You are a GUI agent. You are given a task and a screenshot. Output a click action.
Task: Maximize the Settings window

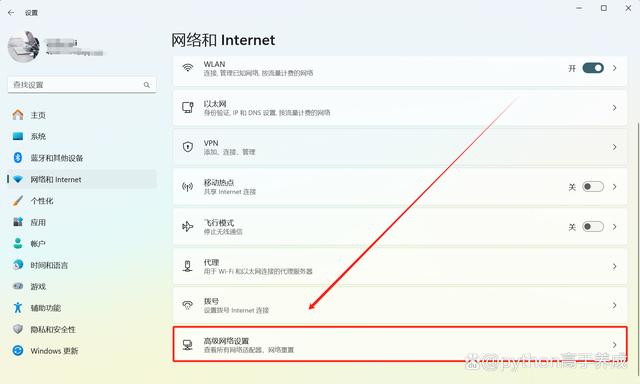tap(604, 8)
